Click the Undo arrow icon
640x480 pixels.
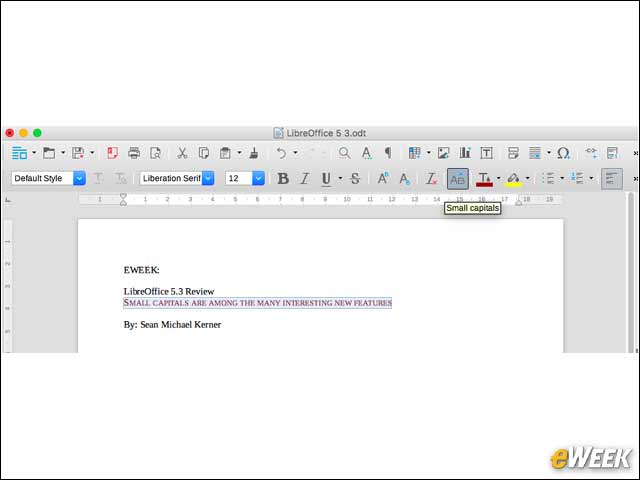coord(281,153)
